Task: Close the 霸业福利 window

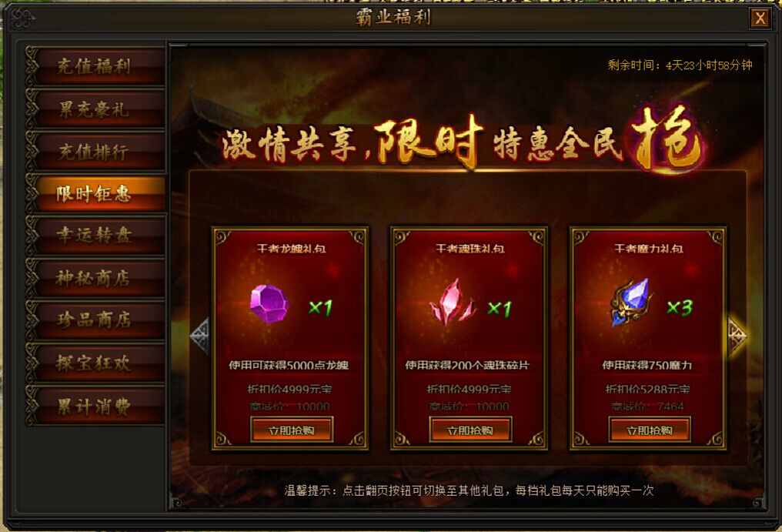Action: (760, 19)
